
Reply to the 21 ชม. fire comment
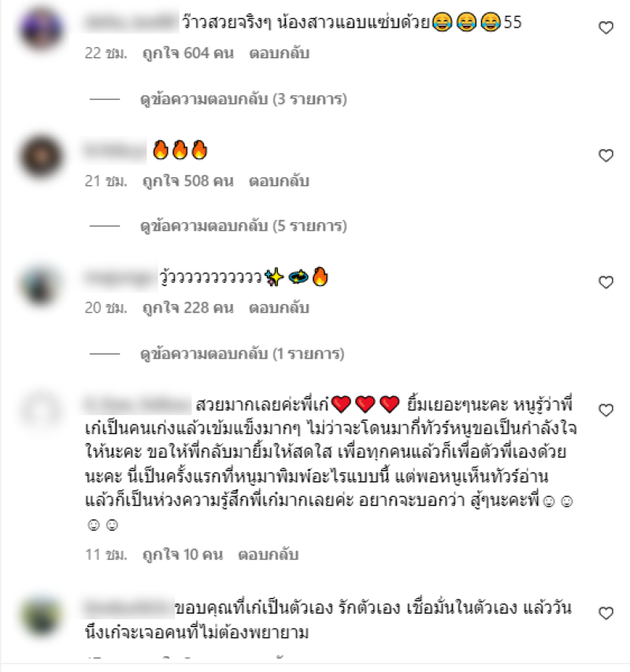280,181
